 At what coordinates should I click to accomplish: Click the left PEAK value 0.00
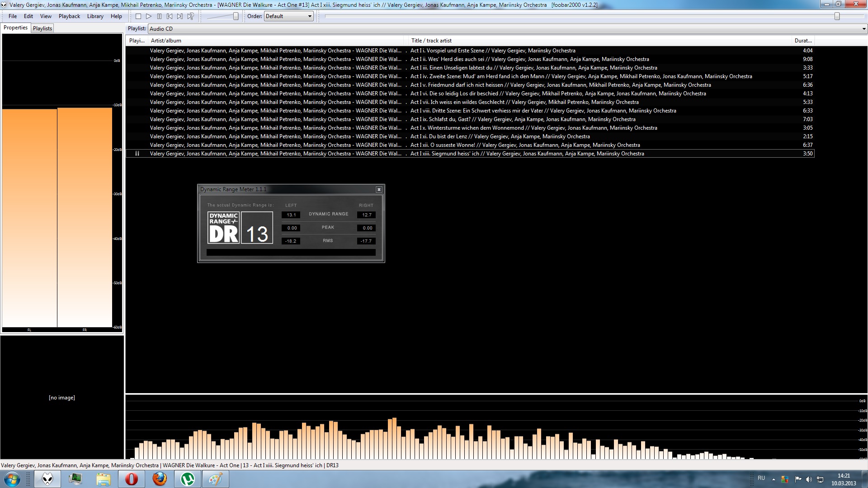point(291,228)
